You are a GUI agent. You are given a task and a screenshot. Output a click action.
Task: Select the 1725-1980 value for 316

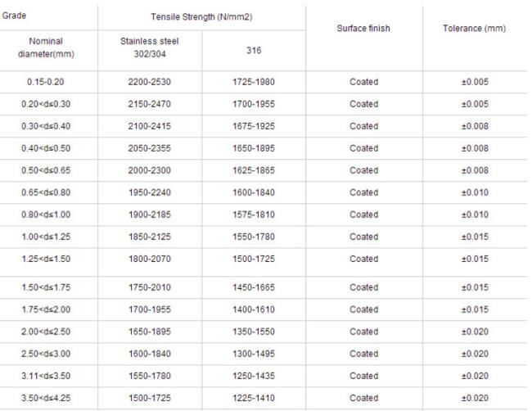(x=254, y=82)
